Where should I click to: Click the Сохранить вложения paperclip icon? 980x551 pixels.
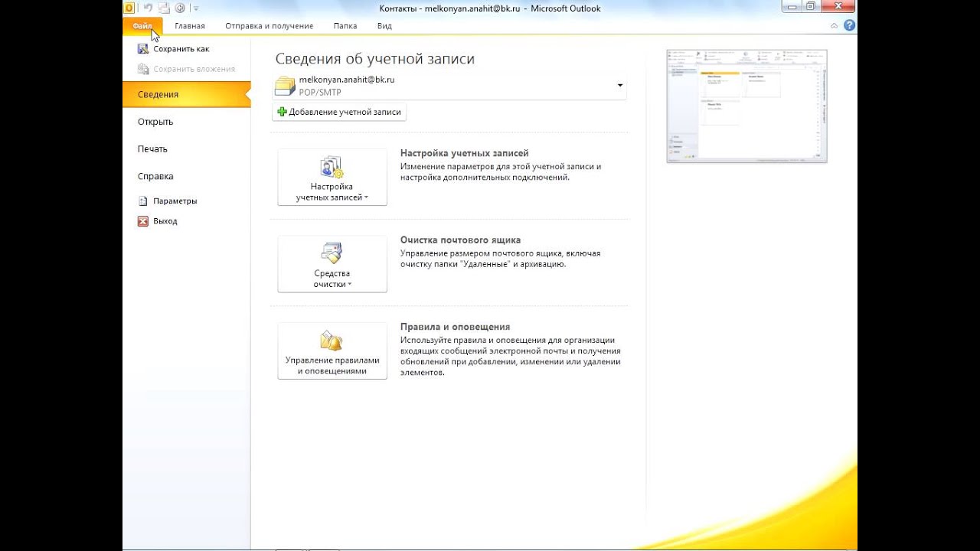pos(142,69)
